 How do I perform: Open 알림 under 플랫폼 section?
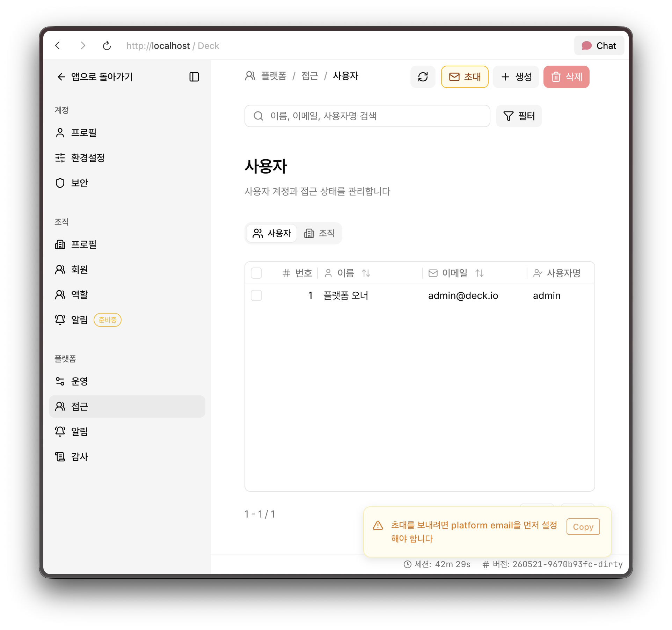(127, 432)
